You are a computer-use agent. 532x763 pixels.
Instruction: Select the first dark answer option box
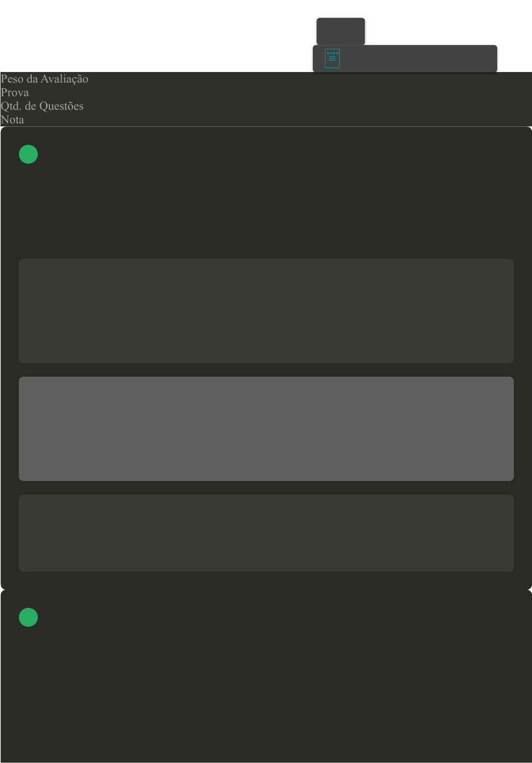266,311
